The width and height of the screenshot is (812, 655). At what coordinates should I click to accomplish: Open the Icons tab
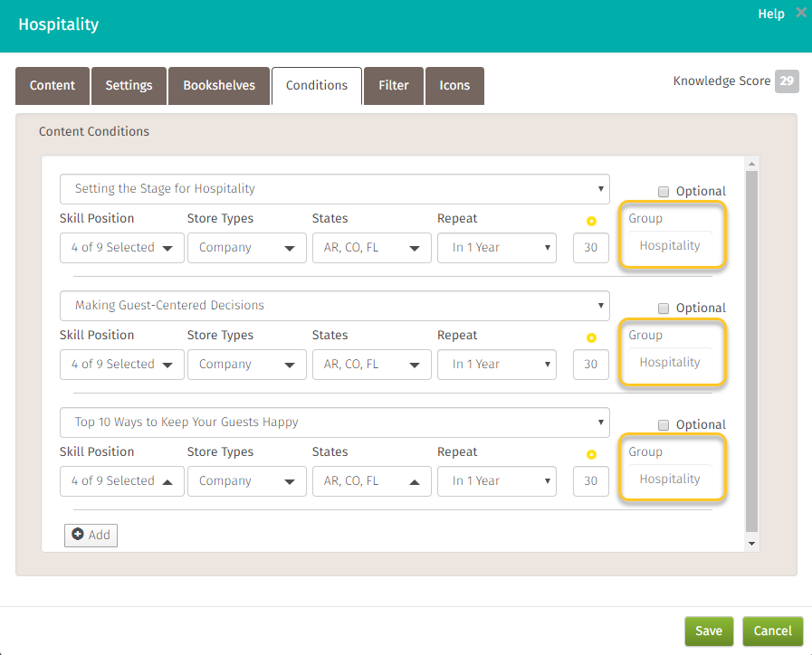pyautogui.click(x=454, y=86)
